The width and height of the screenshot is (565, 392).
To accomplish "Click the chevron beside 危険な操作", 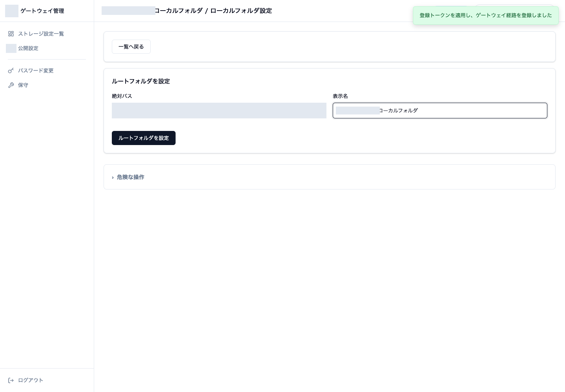I will pos(113,178).
